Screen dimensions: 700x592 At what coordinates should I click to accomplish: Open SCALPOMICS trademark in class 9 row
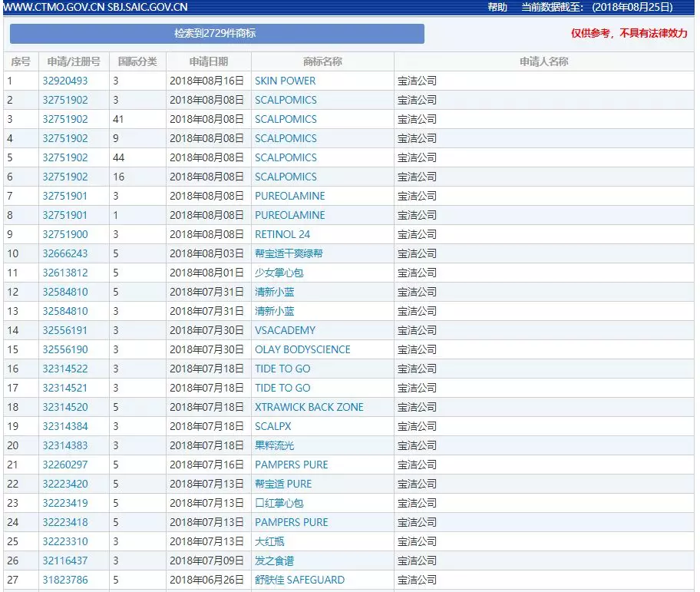click(x=286, y=138)
